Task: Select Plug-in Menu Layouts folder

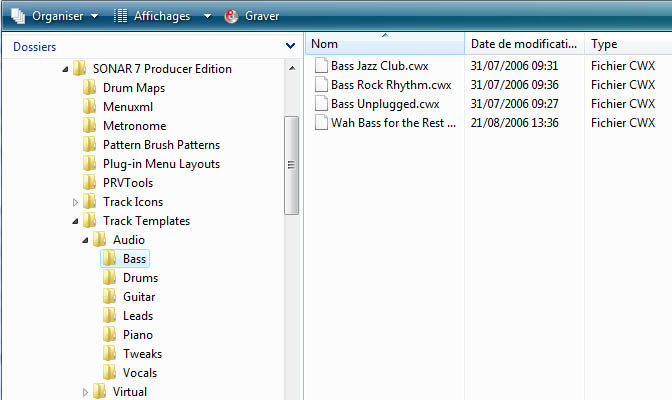Action: point(161,164)
